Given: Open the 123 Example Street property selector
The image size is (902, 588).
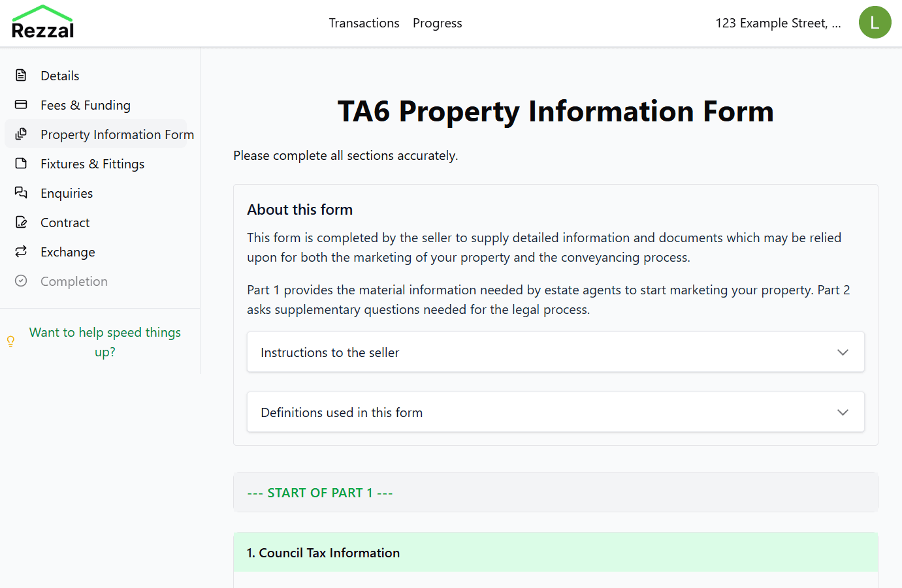Looking at the screenshot, I should pos(778,23).
